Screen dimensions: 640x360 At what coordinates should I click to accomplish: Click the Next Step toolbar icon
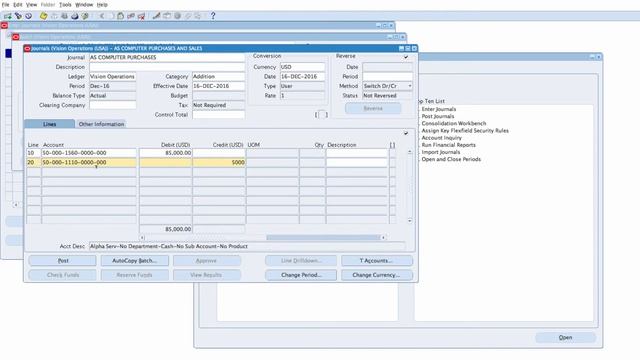[x=54, y=16]
